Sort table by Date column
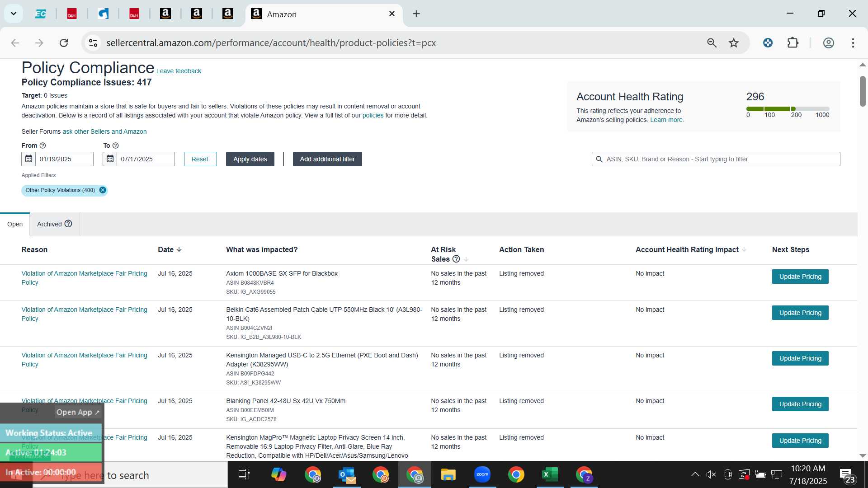This screenshot has width=868, height=488. (170, 249)
